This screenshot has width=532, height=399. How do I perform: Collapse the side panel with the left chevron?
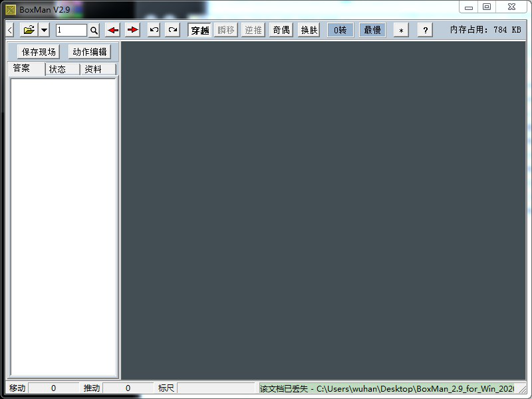pos(10,30)
